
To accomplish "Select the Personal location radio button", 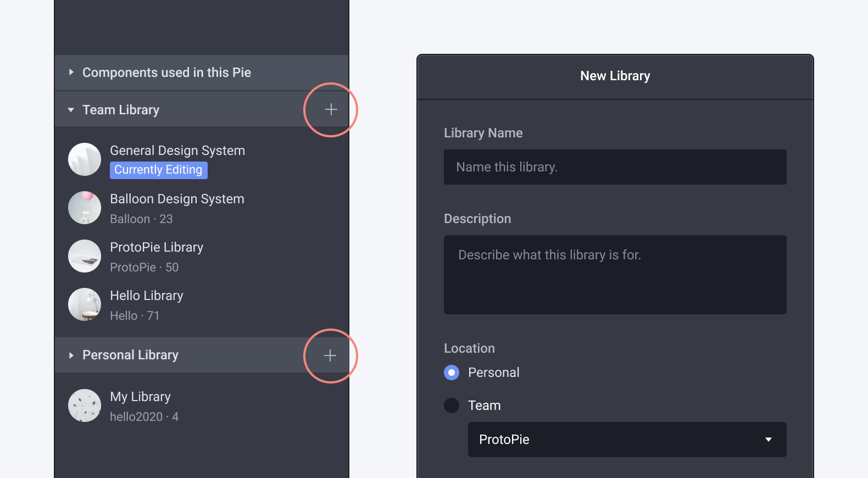I will point(450,373).
